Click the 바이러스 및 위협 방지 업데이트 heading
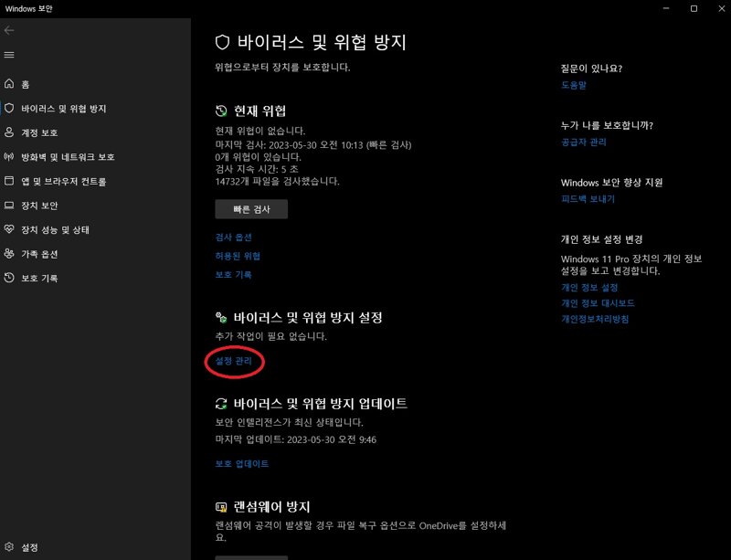 pyautogui.click(x=321, y=404)
